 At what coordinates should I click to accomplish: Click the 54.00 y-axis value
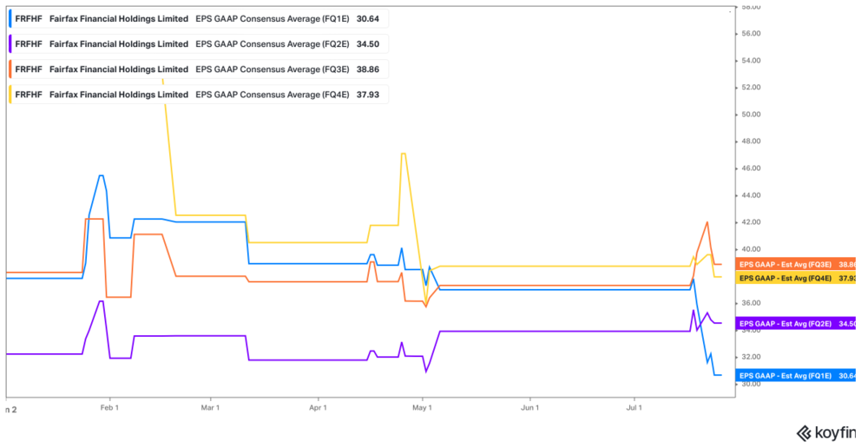pos(751,61)
